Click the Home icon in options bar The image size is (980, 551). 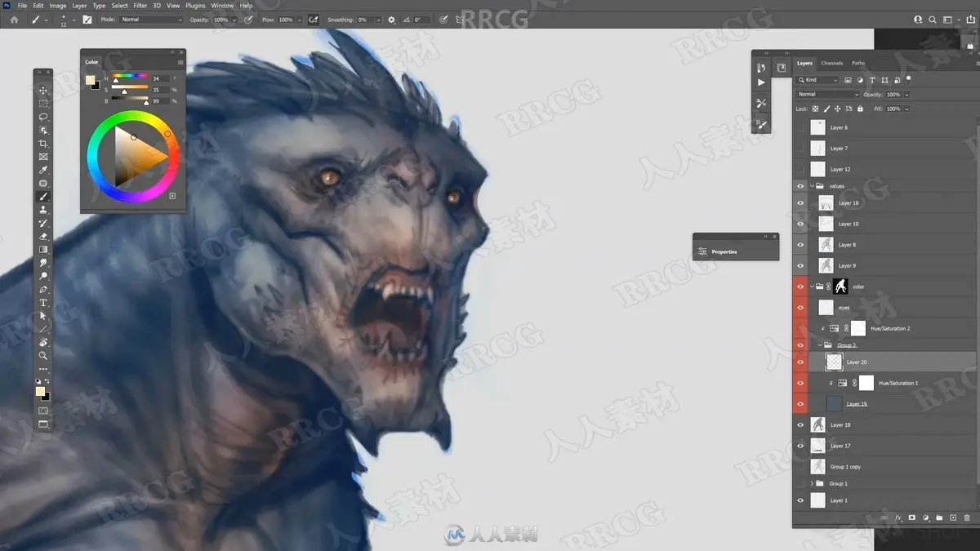click(14, 20)
